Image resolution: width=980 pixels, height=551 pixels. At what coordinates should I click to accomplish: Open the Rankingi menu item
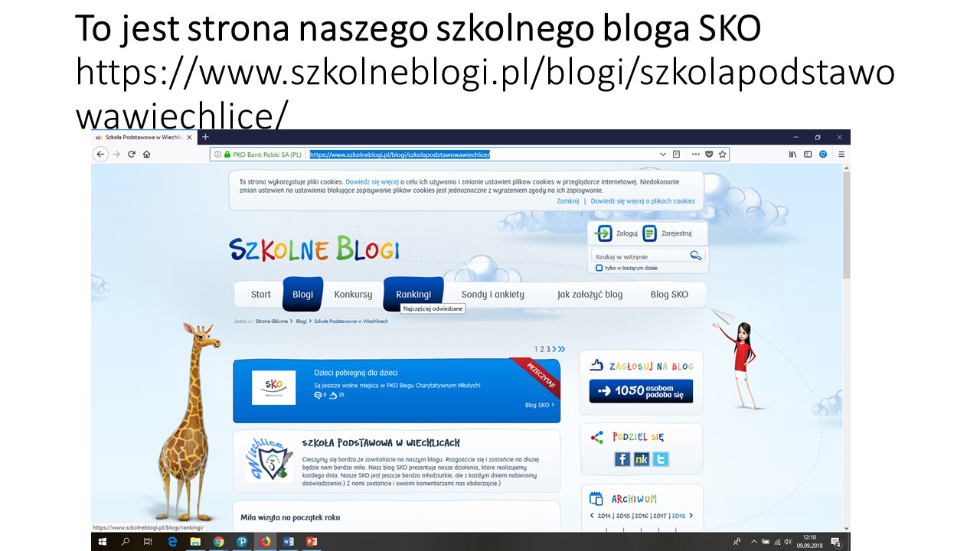click(x=413, y=294)
